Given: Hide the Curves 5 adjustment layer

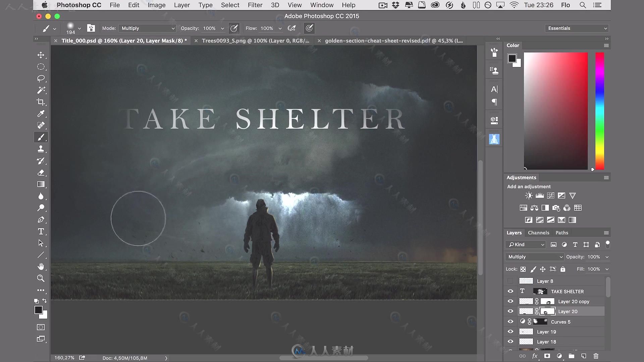Looking at the screenshot, I should point(511,322).
